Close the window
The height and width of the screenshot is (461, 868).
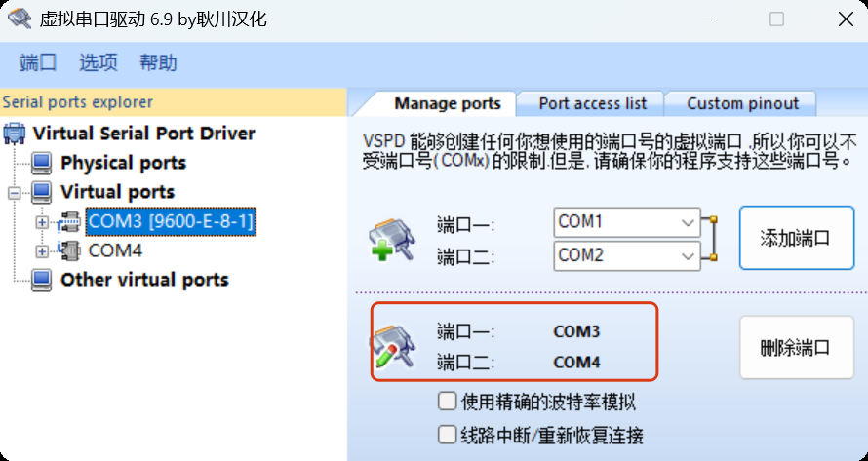(x=846, y=19)
